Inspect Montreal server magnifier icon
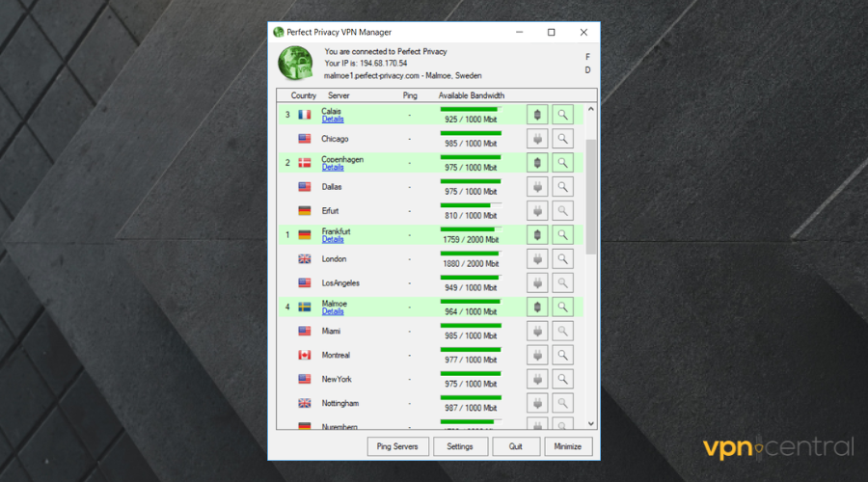868x482 pixels. tap(562, 356)
